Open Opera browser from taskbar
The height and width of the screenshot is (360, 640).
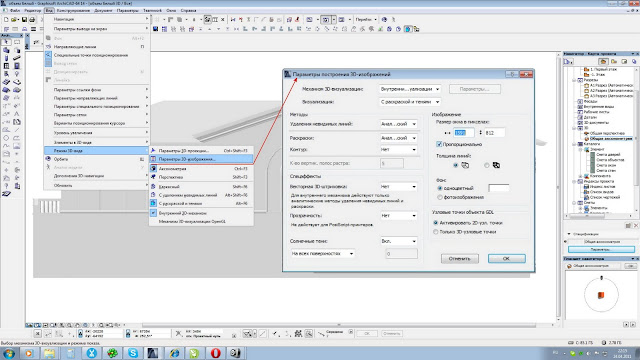[216, 353]
